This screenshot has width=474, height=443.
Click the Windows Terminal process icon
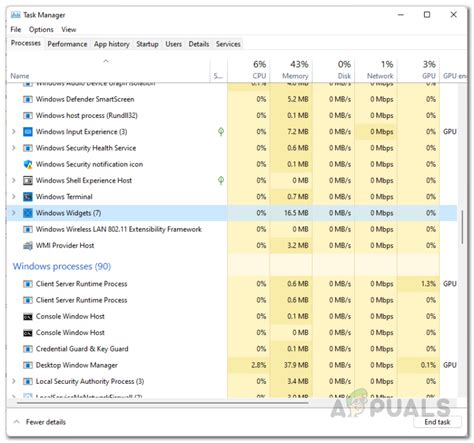(28, 197)
